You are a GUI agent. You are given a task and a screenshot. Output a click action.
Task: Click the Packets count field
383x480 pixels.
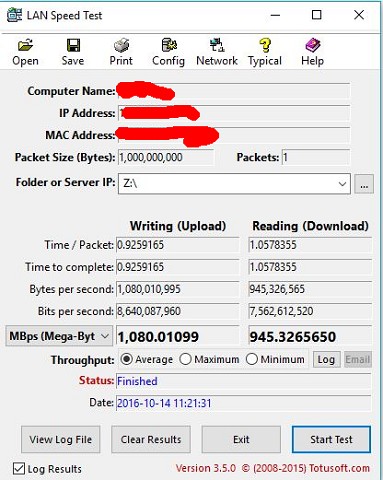316,157
